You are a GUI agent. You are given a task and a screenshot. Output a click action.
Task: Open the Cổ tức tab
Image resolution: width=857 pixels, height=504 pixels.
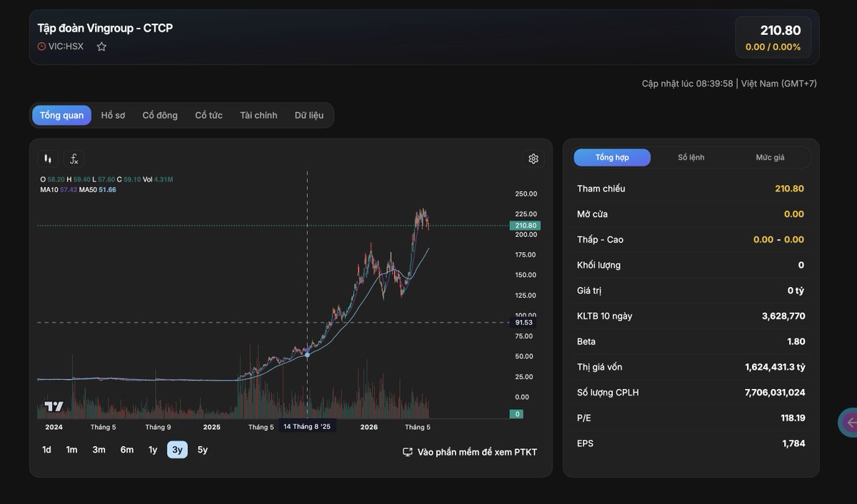tap(209, 115)
